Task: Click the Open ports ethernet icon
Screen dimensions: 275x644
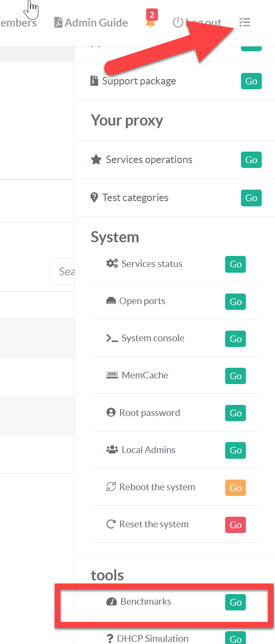Action: 111,301
